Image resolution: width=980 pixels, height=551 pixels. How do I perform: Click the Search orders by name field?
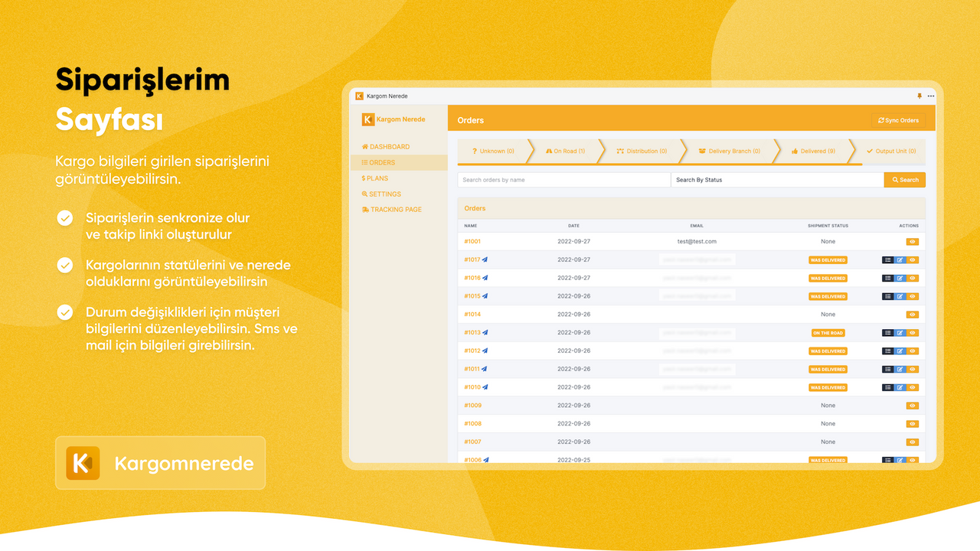(x=564, y=180)
